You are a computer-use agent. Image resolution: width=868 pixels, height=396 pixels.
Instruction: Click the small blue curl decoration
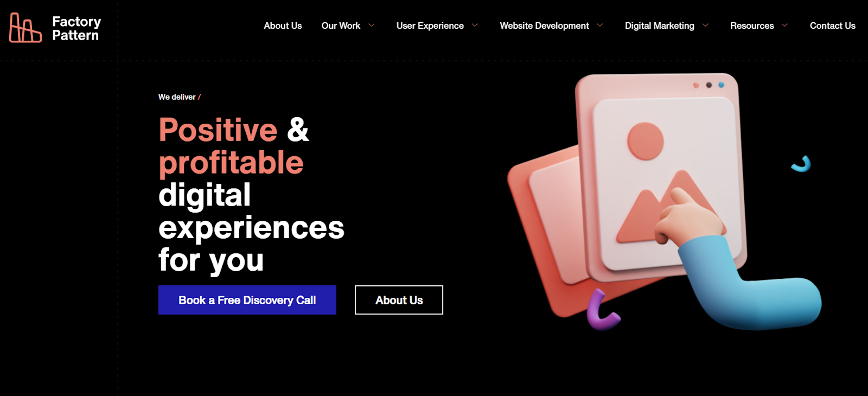tap(801, 164)
